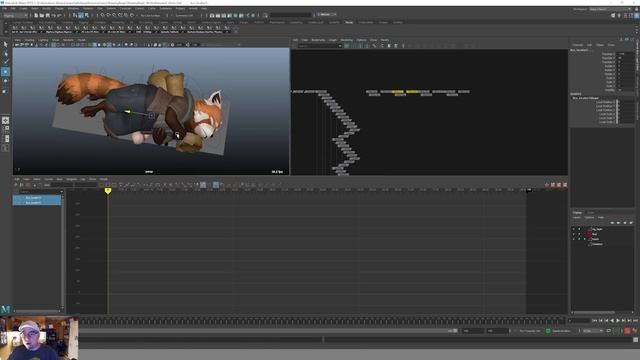Toggle visibility V of third display layer
Image resolution: width=640 pixels, height=360 pixels.
click(x=573, y=239)
